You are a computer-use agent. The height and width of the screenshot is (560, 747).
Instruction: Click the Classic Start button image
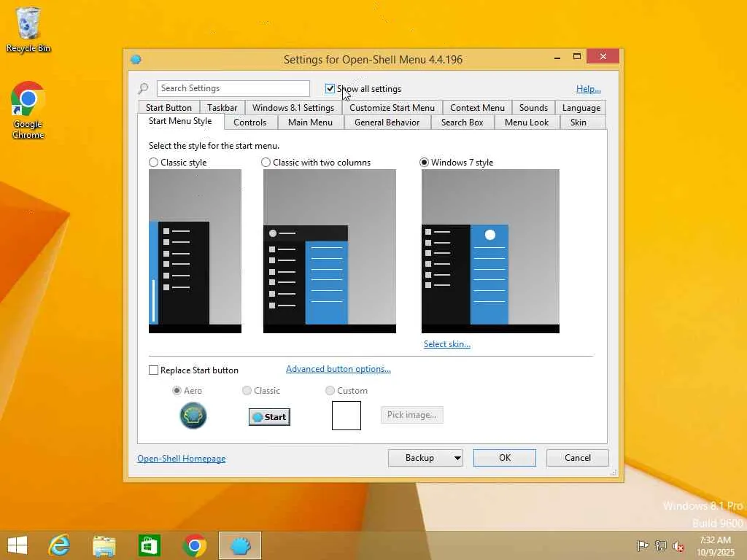coord(269,417)
